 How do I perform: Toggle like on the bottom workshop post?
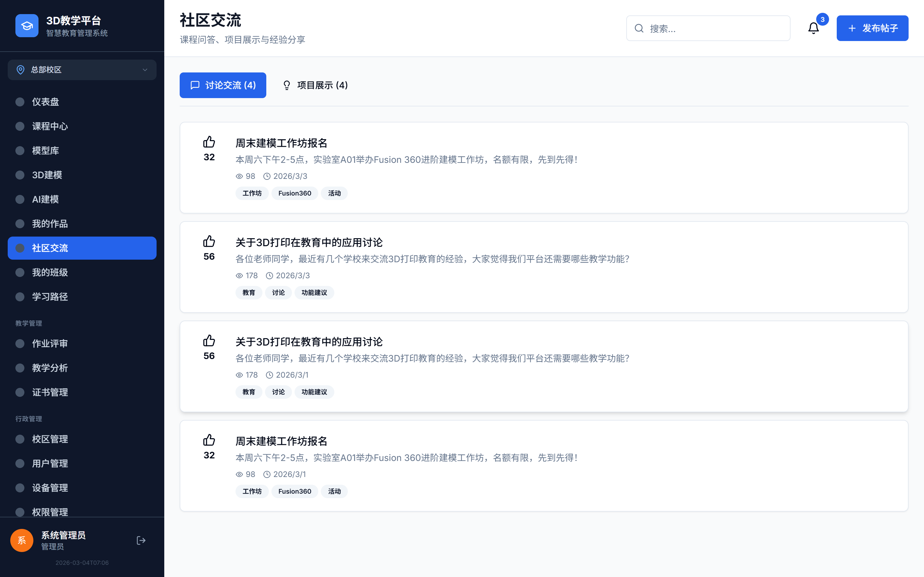click(x=209, y=440)
